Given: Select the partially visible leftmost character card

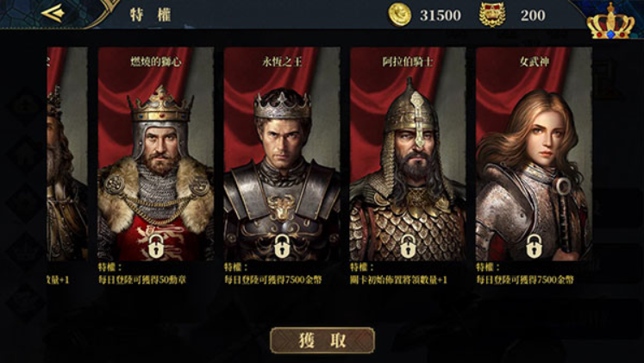Looking at the screenshot, I should [67, 154].
